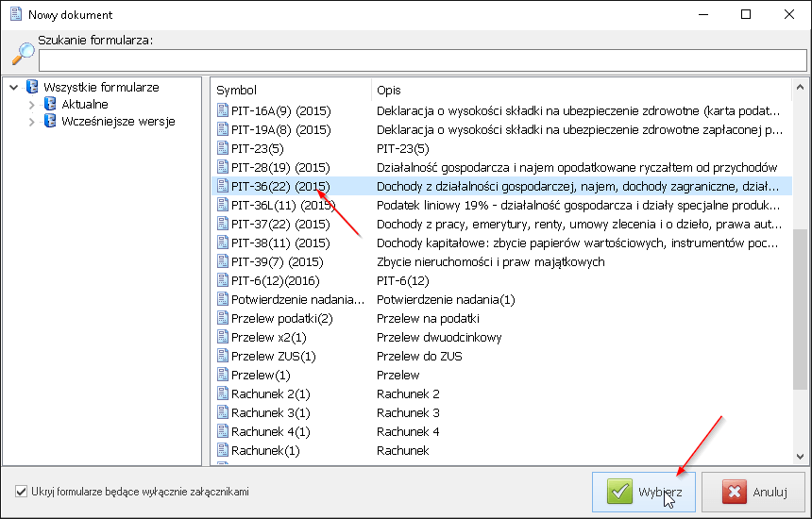
Task: Click the Opis column header
Action: click(581, 90)
